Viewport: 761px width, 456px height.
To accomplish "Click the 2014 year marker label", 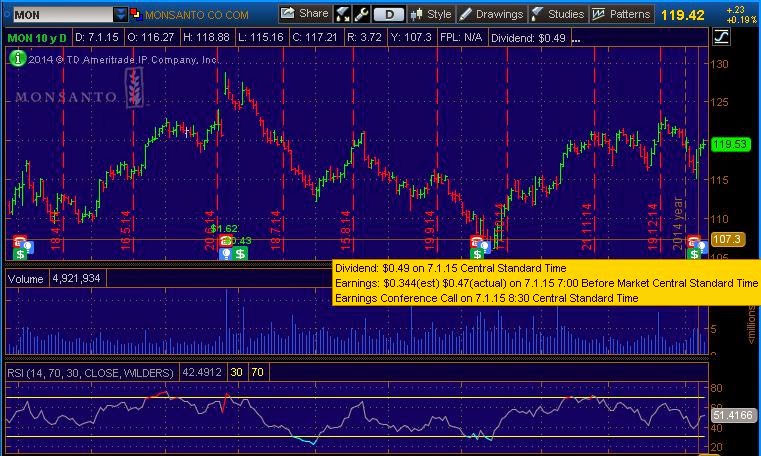I will click(x=678, y=223).
